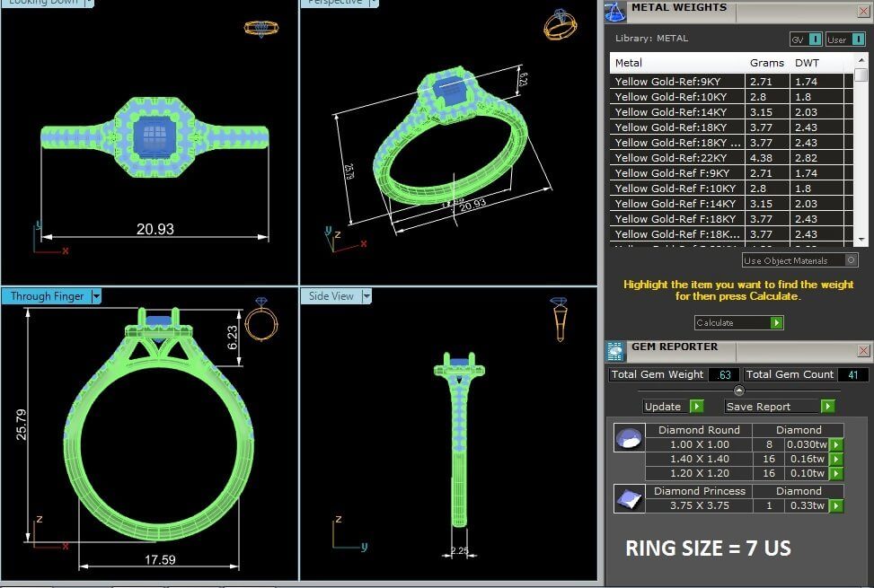The image size is (874, 588).
Task: Click the Diamond Princess gem icon
Action: pyautogui.click(x=627, y=498)
